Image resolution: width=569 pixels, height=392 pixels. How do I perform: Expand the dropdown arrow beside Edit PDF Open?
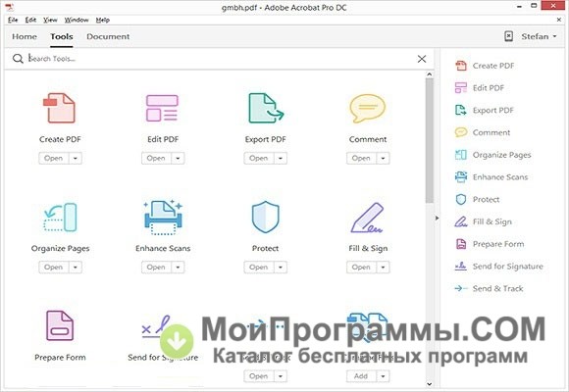[178, 158]
